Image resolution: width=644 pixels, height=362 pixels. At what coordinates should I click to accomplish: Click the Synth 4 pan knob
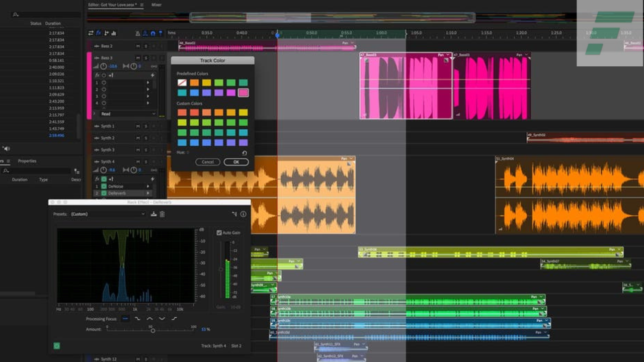point(134,170)
